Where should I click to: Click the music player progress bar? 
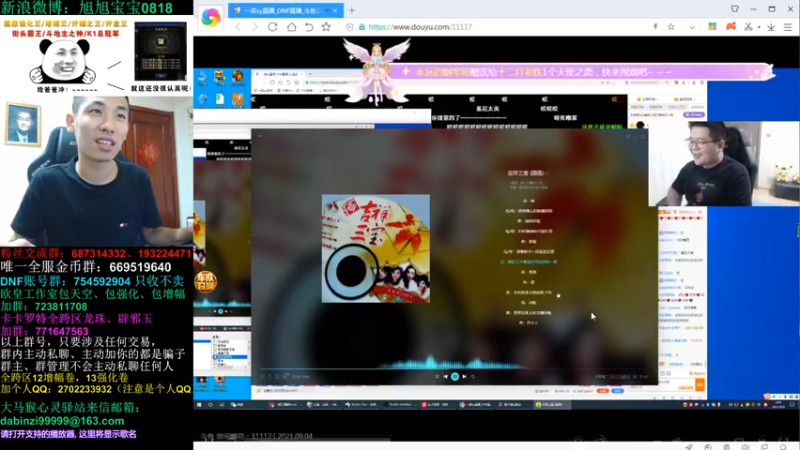pyautogui.click(x=454, y=368)
